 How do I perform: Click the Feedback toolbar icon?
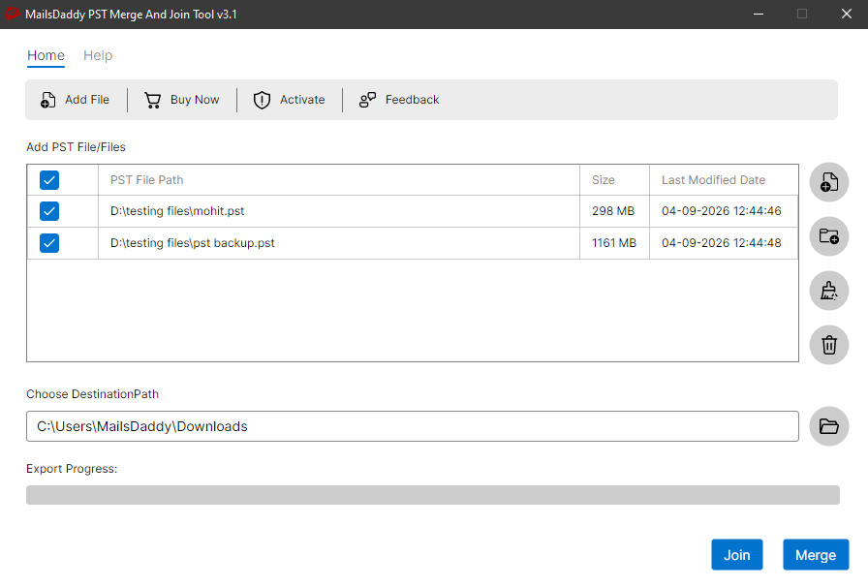pos(367,100)
